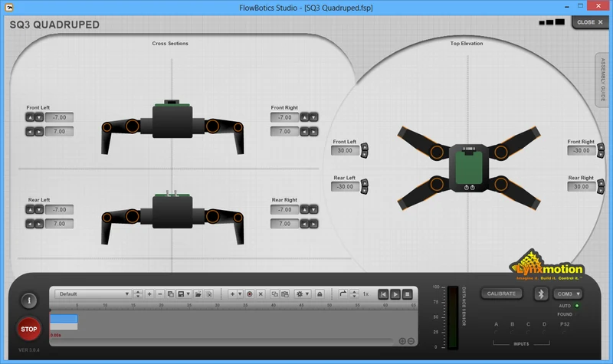Click the play sequence button
Image resolution: width=613 pixels, height=364 pixels.
pos(395,294)
